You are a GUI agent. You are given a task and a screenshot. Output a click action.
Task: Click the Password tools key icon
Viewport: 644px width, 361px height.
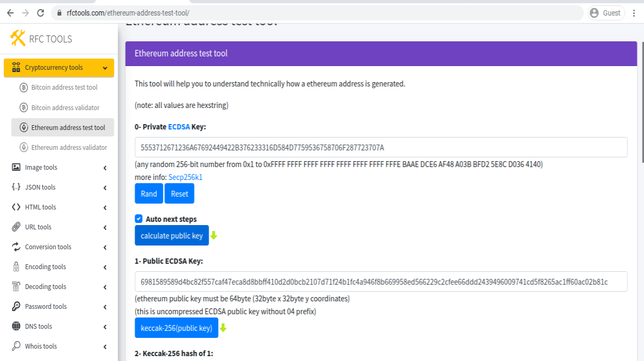tap(16, 306)
